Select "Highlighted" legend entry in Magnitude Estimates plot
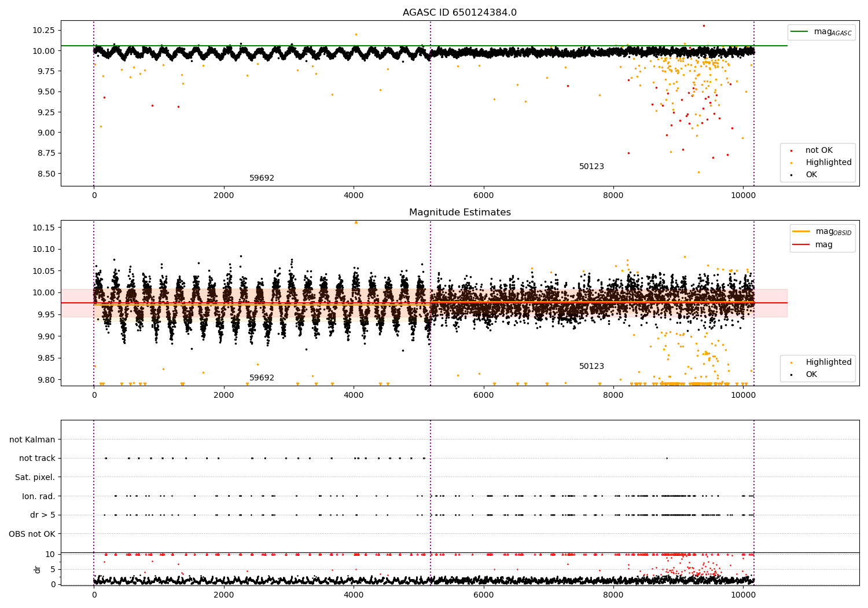The height and width of the screenshot is (608, 868). pyautogui.click(x=829, y=362)
